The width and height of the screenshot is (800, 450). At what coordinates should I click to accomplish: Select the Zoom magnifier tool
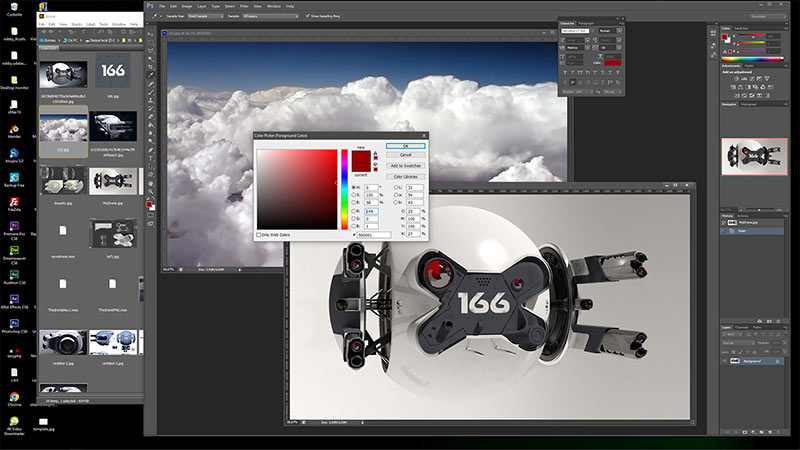(x=150, y=194)
